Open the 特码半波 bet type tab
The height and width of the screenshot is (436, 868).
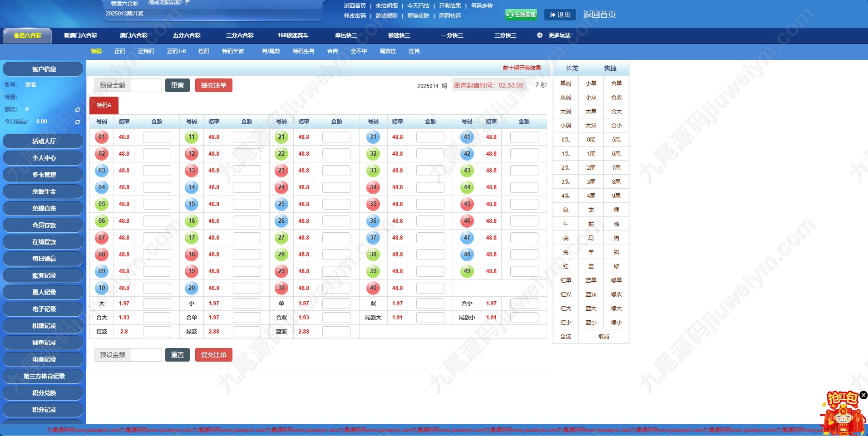coord(233,51)
